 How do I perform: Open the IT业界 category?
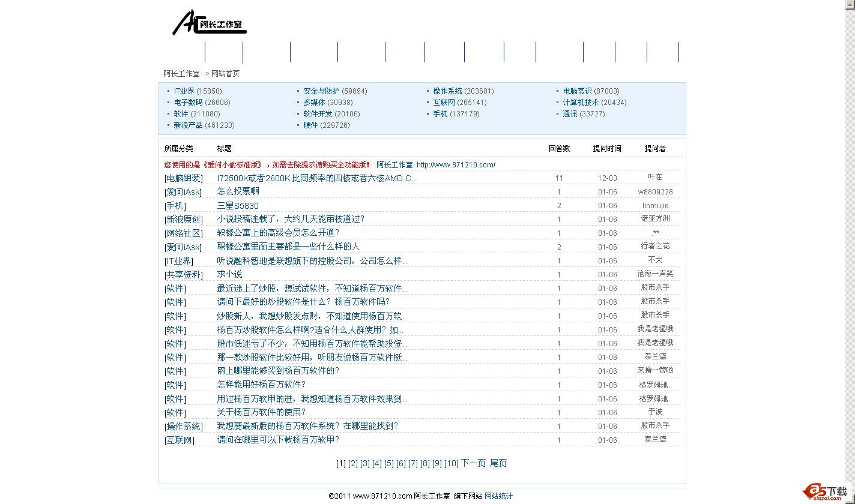184,91
